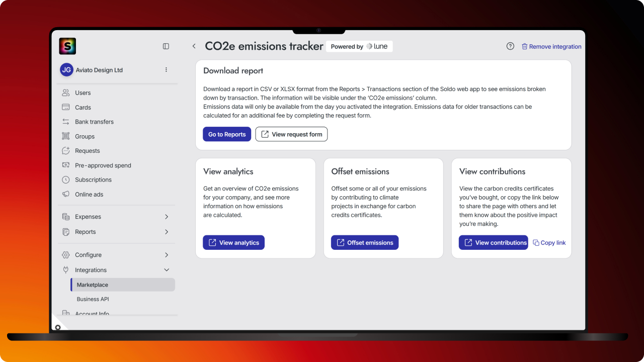Click the Pre-approved spend icon
644x362 pixels.
coord(65,165)
